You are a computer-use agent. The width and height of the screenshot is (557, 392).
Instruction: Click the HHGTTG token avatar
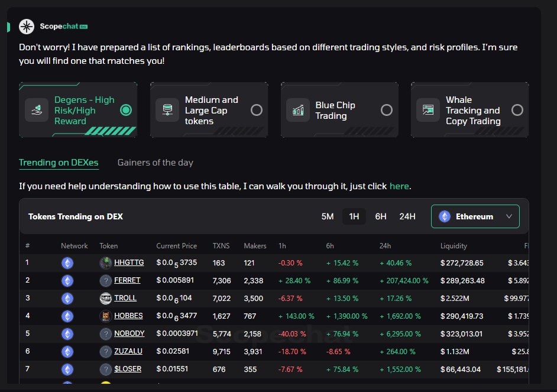pos(106,263)
